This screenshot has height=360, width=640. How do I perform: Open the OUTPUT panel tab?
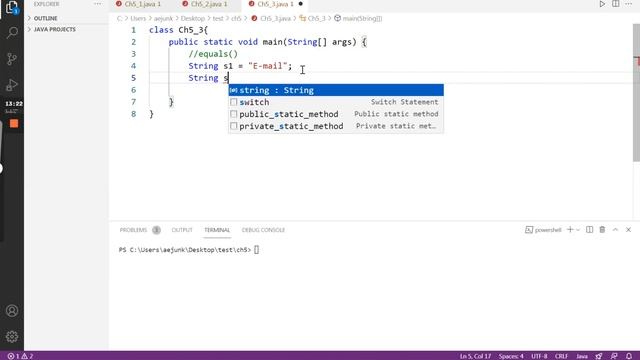point(182,230)
